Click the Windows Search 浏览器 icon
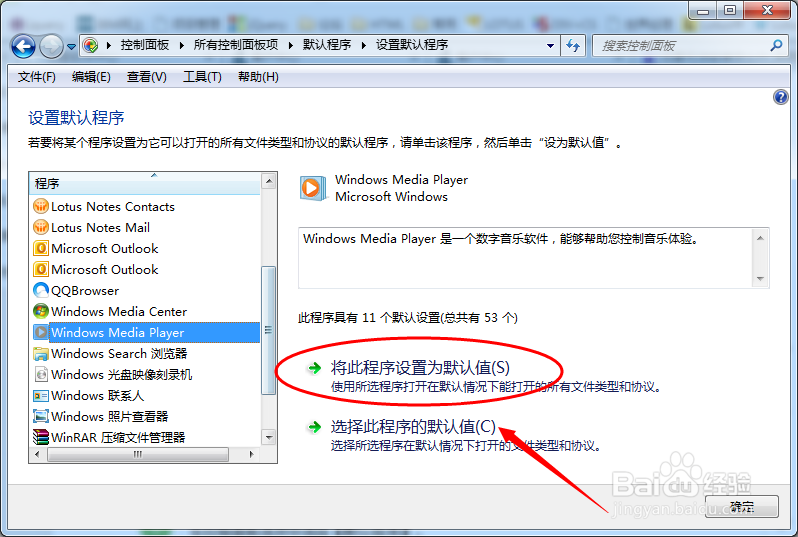The image size is (798, 537). (41, 353)
